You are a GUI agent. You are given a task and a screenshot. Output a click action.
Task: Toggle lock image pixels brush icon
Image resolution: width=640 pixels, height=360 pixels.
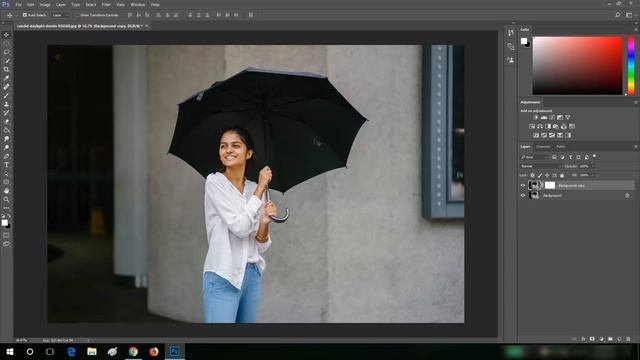[x=540, y=176]
